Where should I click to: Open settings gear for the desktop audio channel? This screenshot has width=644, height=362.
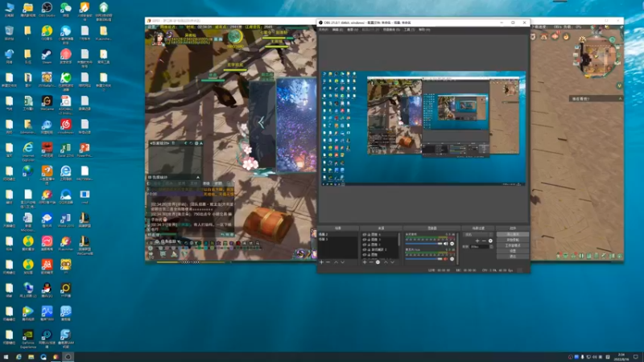click(452, 244)
